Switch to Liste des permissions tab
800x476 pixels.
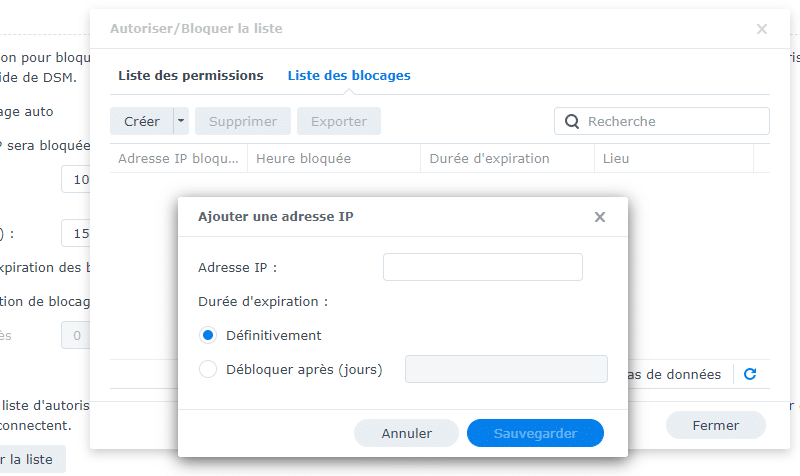(191, 76)
